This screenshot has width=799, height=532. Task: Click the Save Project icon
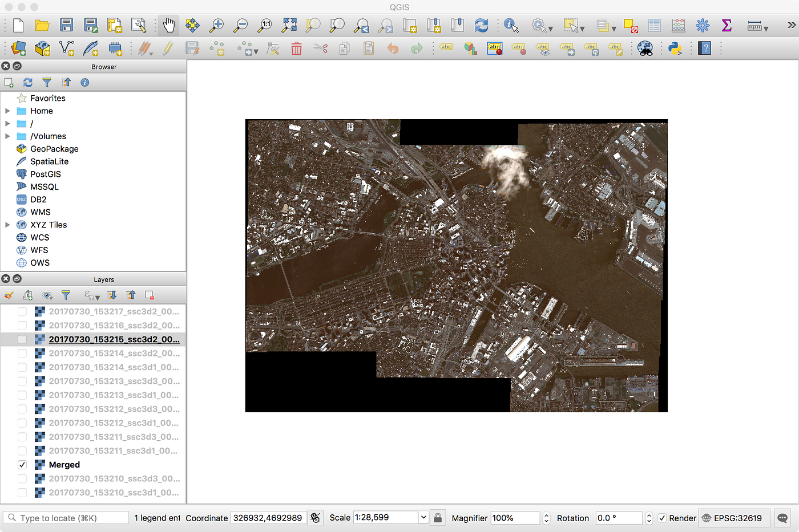click(x=67, y=25)
